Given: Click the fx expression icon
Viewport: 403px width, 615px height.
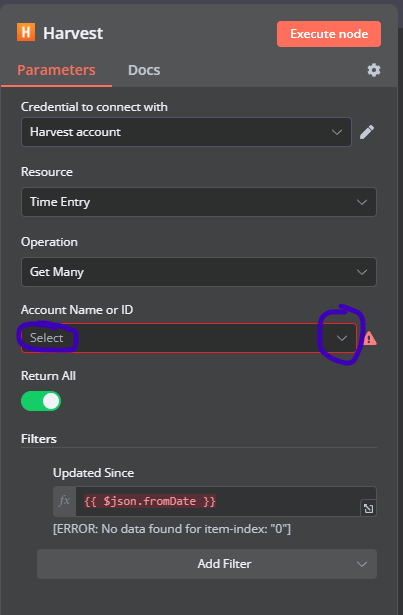Looking at the screenshot, I should (x=65, y=501).
